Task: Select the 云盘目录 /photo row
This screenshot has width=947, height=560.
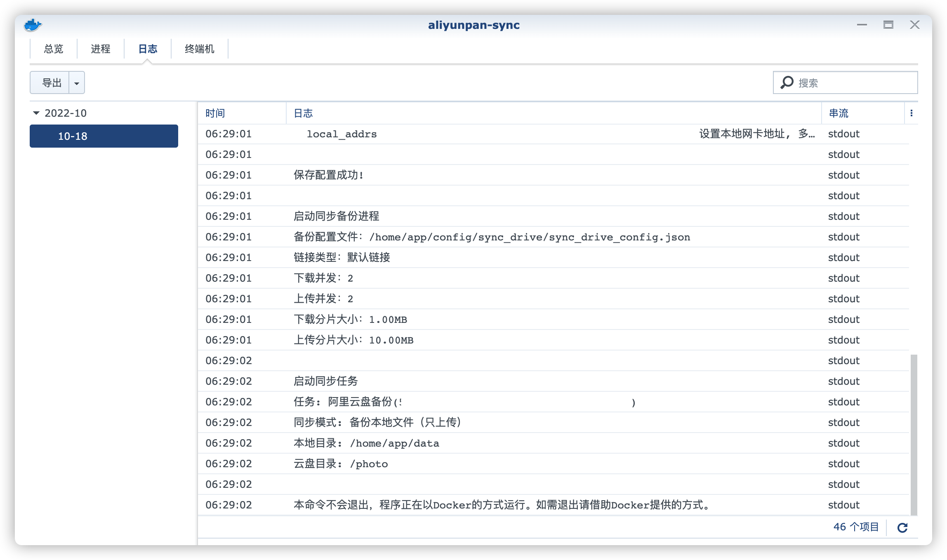Action: click(554, 464)
